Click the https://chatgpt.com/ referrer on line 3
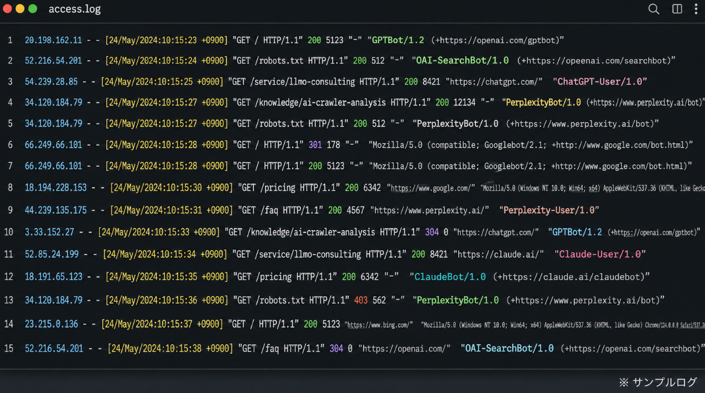The image size is (705, 393). 494,82
